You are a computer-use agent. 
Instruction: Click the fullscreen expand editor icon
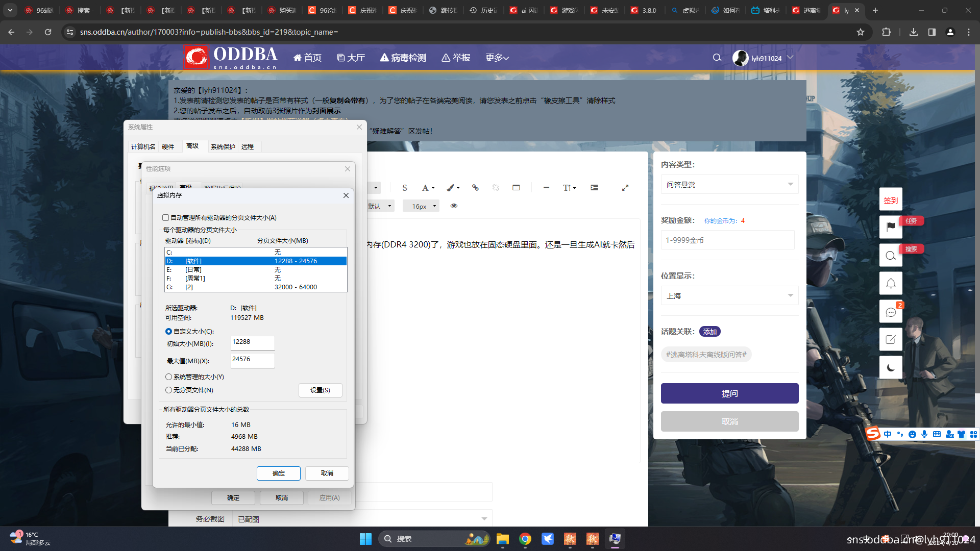pyautogui.click(x=625, y=188)
